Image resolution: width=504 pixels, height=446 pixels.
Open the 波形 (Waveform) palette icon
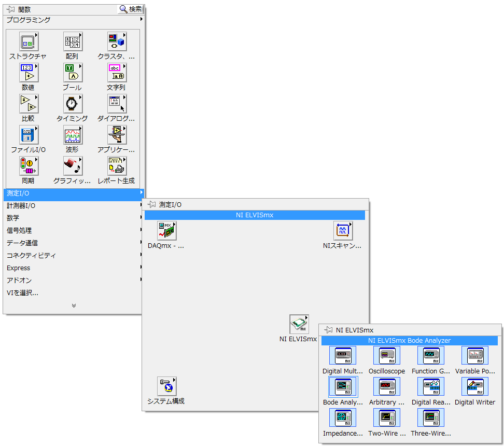[73, 135]
